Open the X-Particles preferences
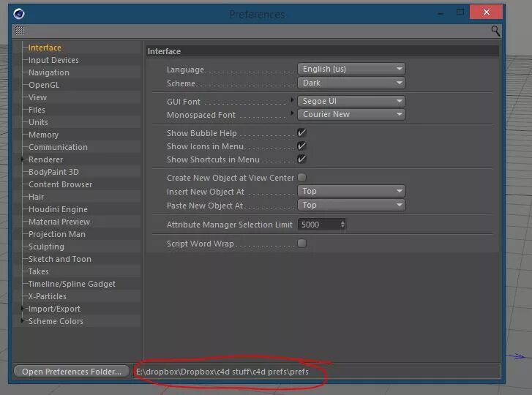532x395 pixels. coord(48,296)
